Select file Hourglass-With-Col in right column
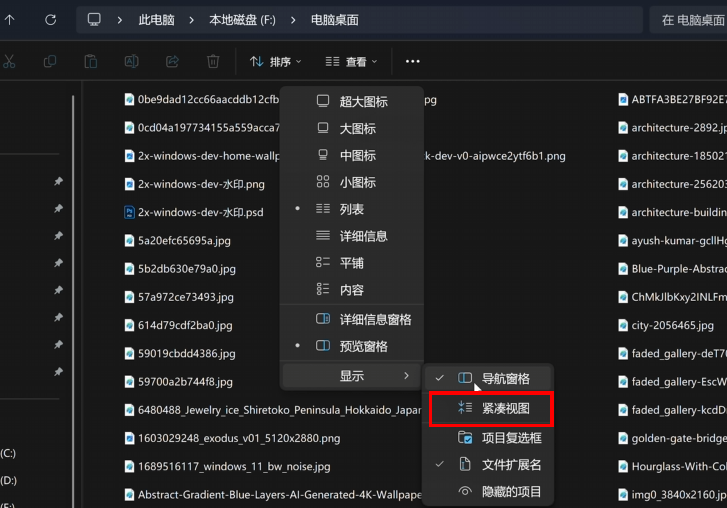This screenshot has width=727, height=508. point(672,467)
